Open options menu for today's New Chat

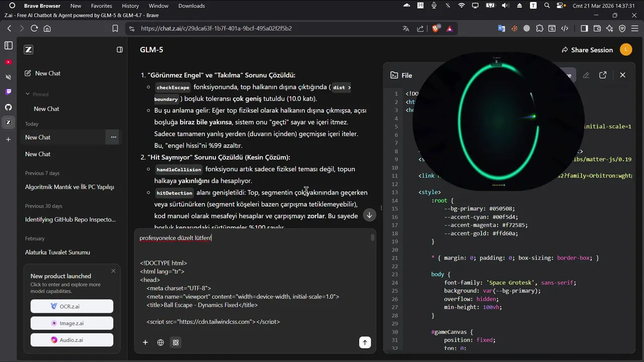pos(113,137)
